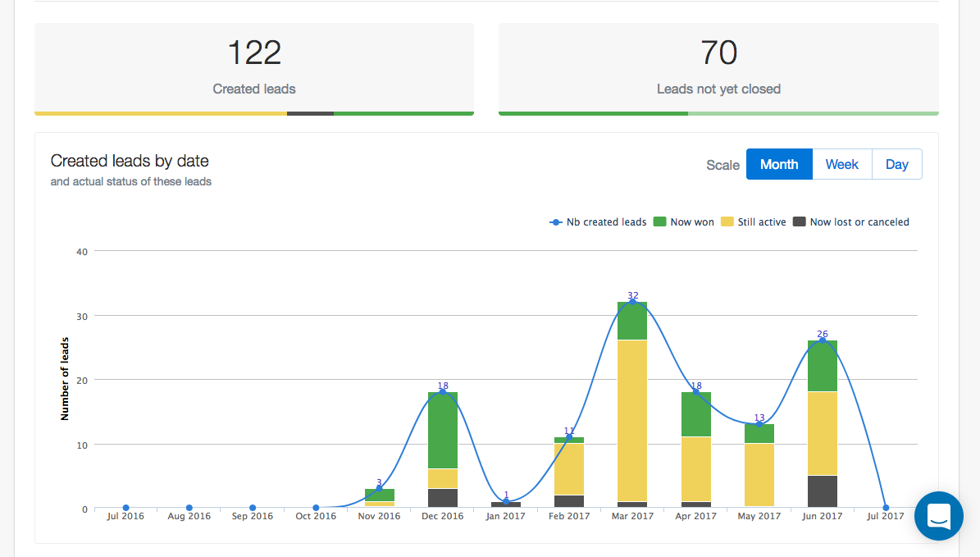Click the Nov 2016 data point labeled 3

coord(379,489)
